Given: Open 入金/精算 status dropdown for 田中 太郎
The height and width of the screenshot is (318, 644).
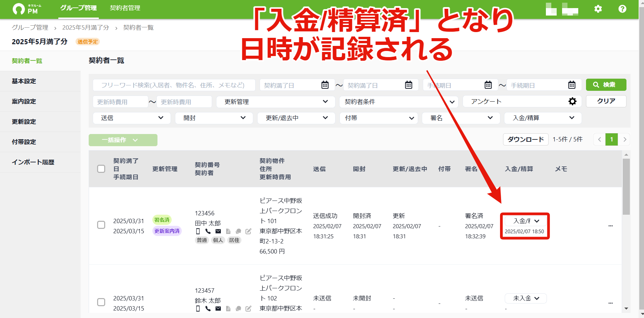Looking at the screenshot, I should [x=526, y=221].
